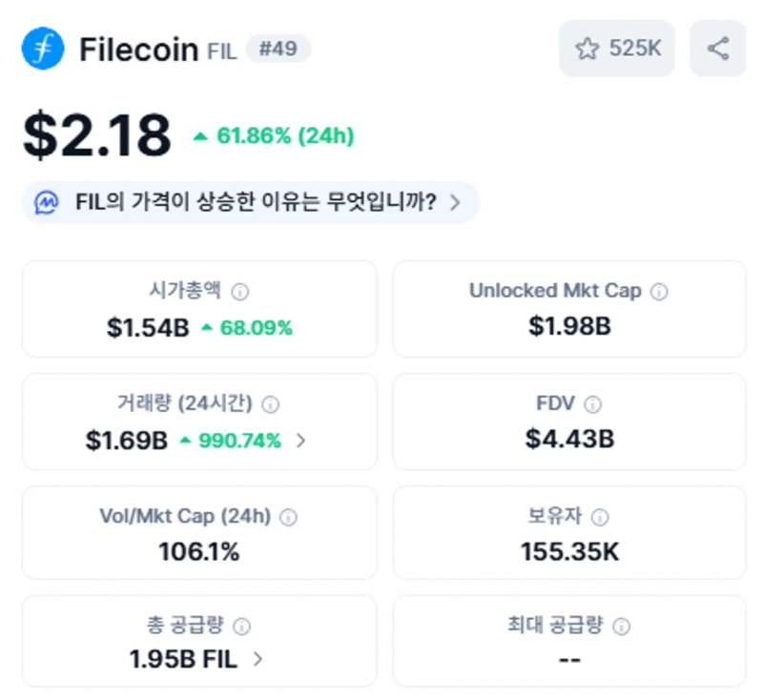Click the info icon next to Vol/Mkt Cap (24h)
763x700 pixels.
point(288,517)
